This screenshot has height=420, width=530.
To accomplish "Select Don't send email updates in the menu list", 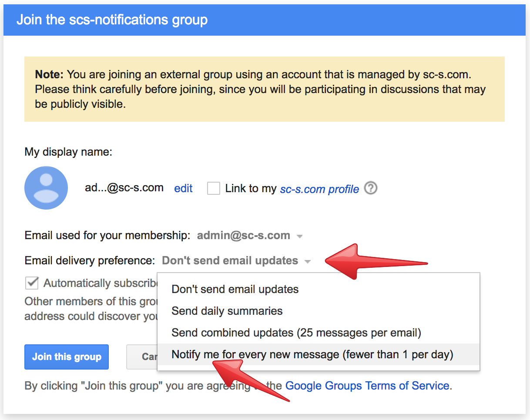I will click(235, 289).
